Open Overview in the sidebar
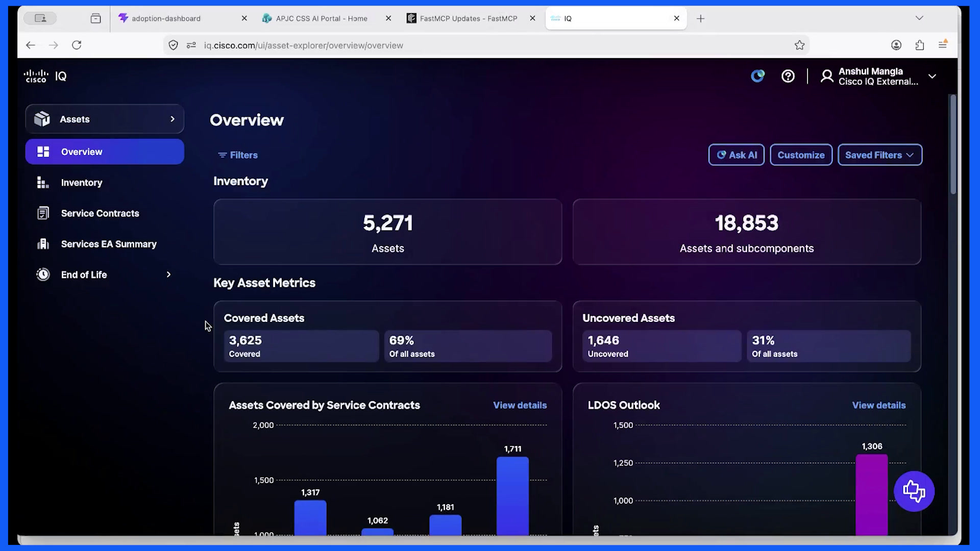980x551 pixels. 105,152
